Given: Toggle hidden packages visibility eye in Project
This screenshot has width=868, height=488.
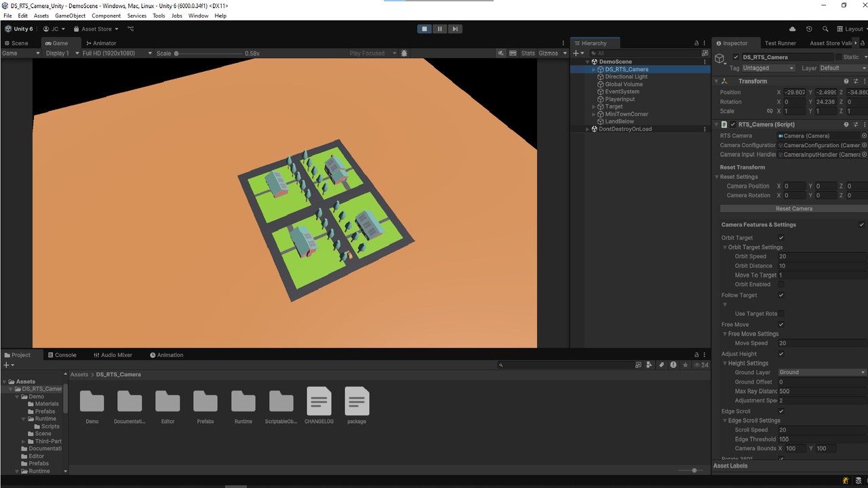Looking at the screenshot, I should coord(701,365).
